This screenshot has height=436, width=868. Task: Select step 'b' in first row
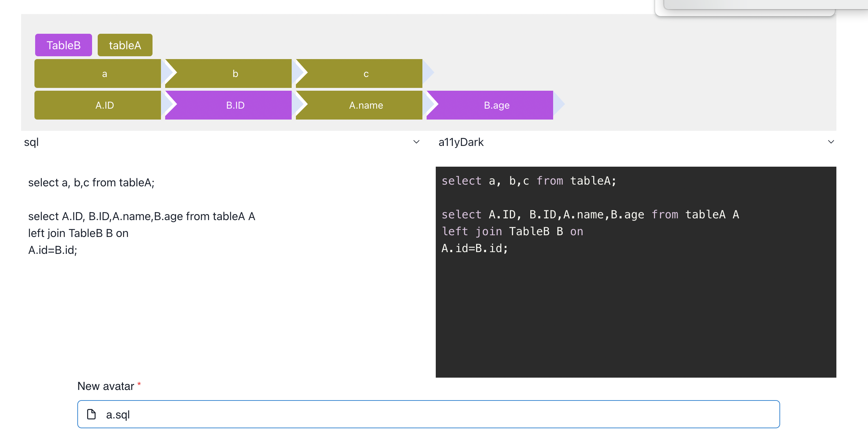[x=235, y=73]
